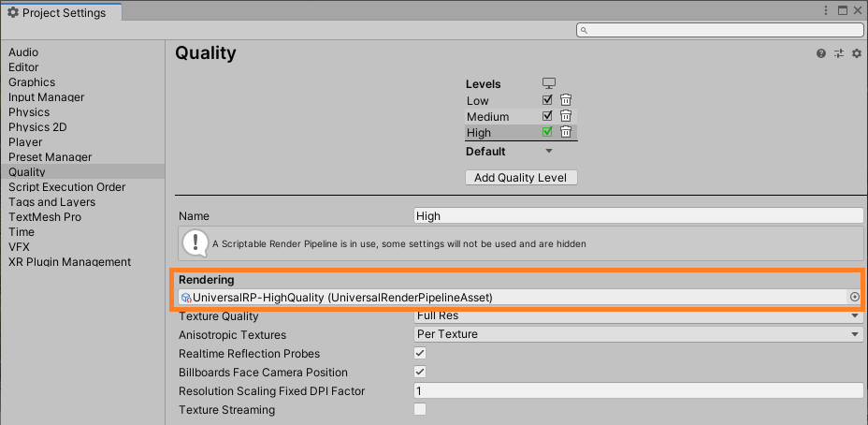Viewport: 868px width, 425px height.
Task: Open the Player settings category
Action: point(25,142)
